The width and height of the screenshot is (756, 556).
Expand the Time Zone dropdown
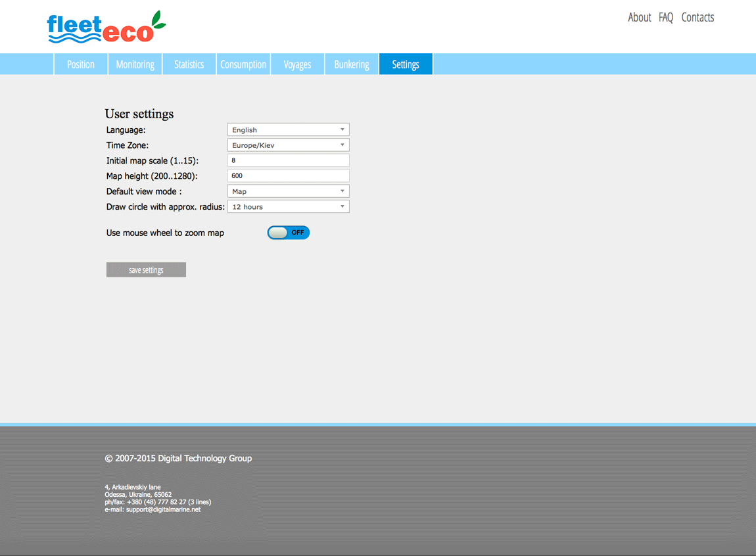(x=288, y=145)
